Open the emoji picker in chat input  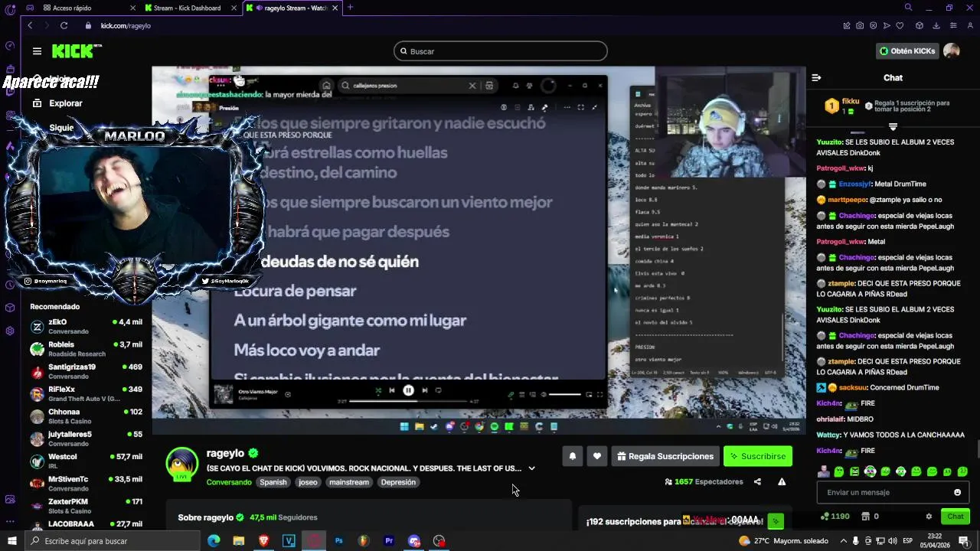coord(957,492)
